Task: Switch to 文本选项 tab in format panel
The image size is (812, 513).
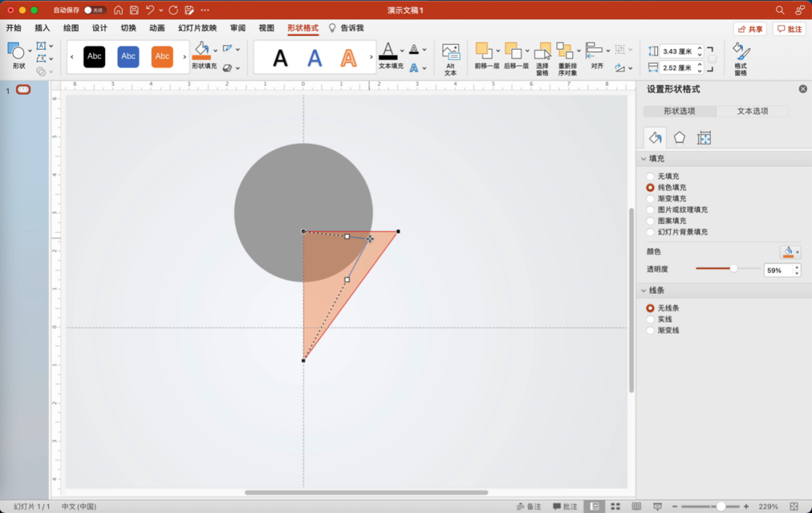Action: coord(753,111)
